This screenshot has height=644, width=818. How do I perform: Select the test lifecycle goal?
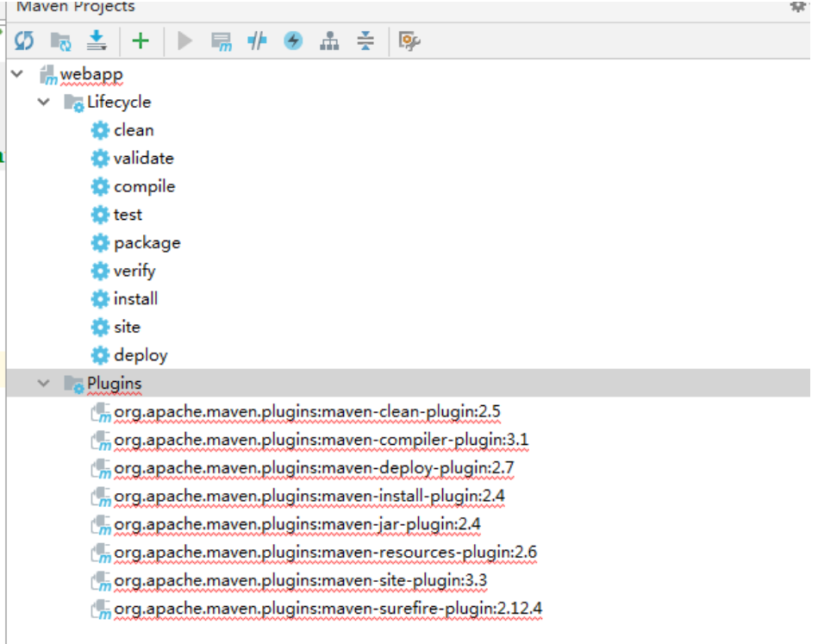[x=128, y=215]
